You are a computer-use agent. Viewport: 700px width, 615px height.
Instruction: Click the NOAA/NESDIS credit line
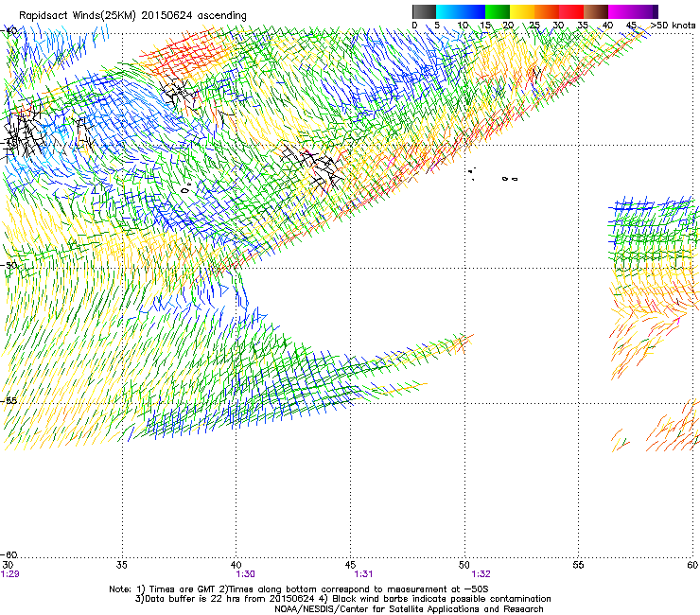(x=409, y=609)
